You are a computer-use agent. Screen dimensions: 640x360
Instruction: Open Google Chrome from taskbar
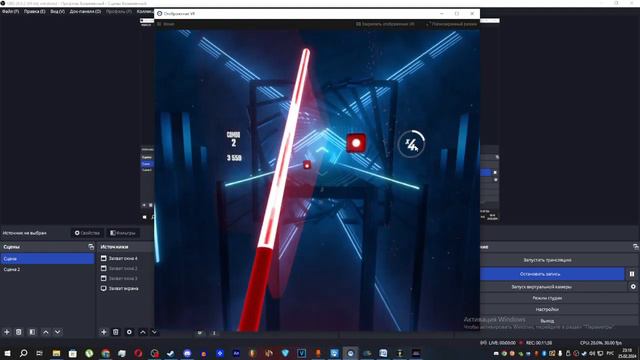[106, 353]
